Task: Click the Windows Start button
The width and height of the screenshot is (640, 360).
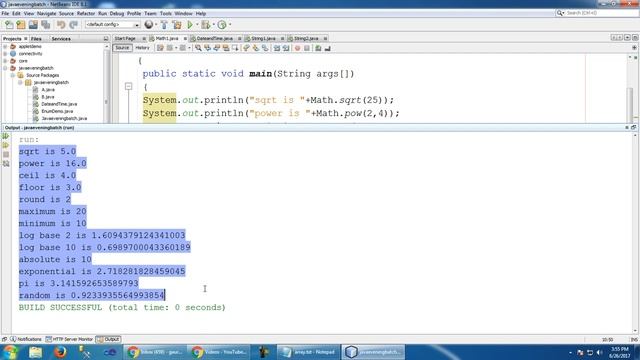Action: coord(10,352)
